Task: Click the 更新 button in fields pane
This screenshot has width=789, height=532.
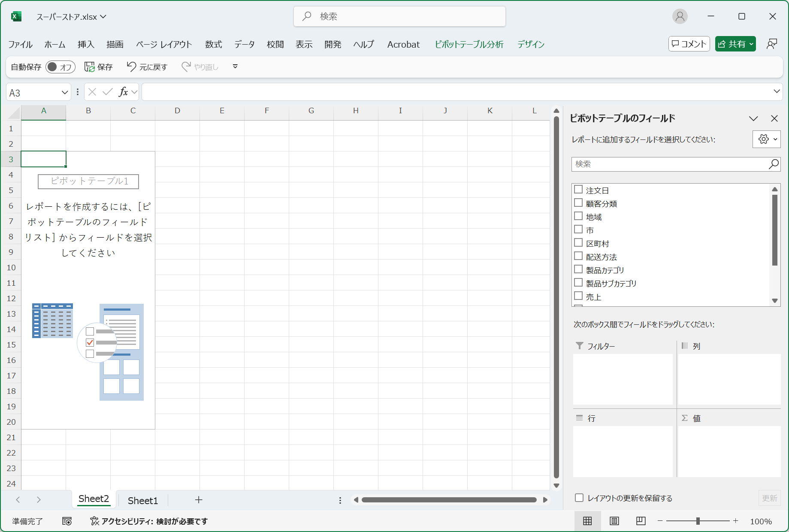Action: point(769,498)
